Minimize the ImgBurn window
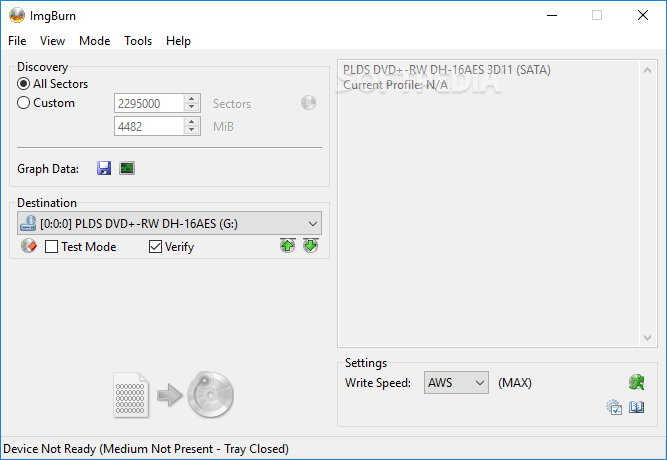The width and height of the screenshot is (667, 460). coord(552,15)
